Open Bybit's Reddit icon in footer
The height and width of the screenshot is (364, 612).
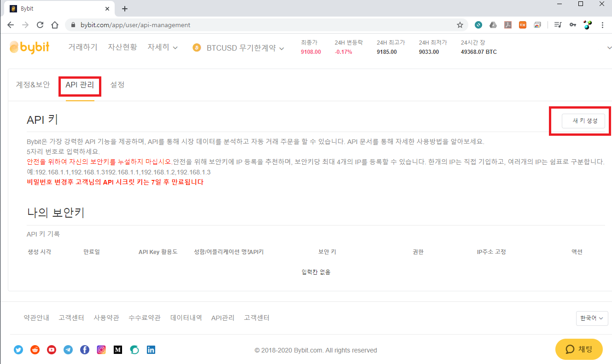click(35, 350)
